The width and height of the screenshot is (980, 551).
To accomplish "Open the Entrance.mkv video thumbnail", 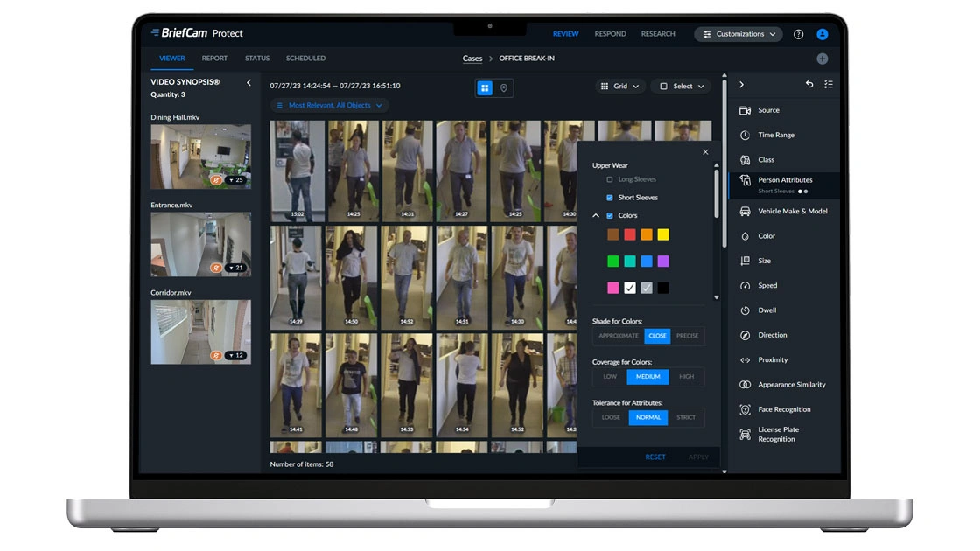I will [x=200, y=244].
